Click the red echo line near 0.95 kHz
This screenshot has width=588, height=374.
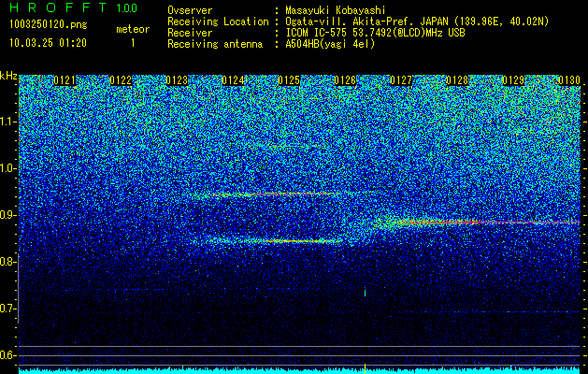[276, 194]
